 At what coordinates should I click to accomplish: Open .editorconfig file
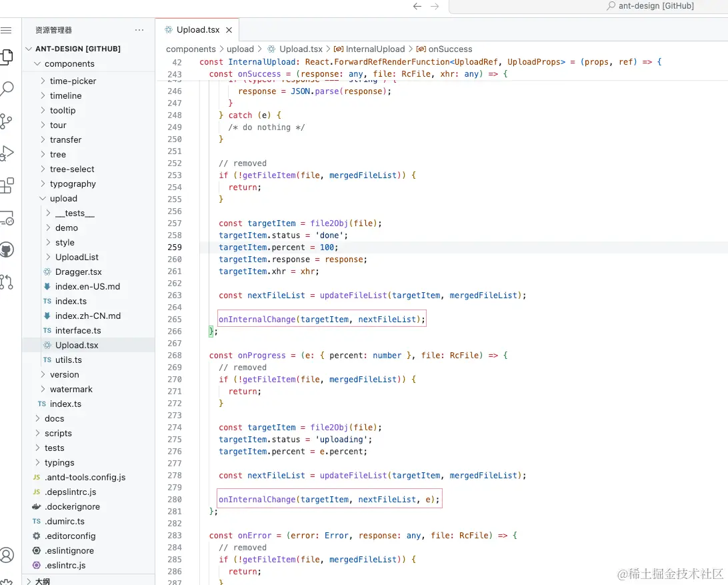coord(88,536)
